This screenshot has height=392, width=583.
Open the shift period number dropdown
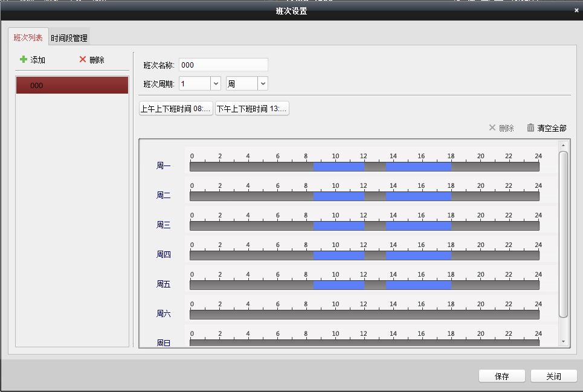click(x=216, y=83)
